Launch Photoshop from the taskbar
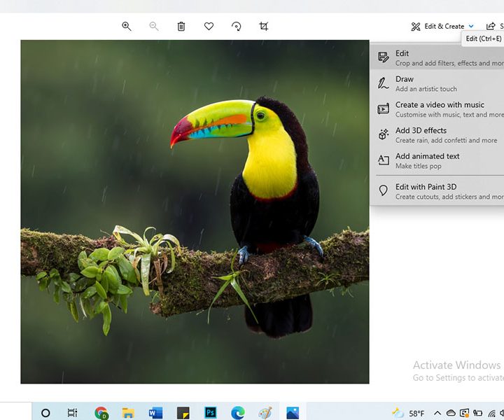The image size is (504, 420). 211,412
